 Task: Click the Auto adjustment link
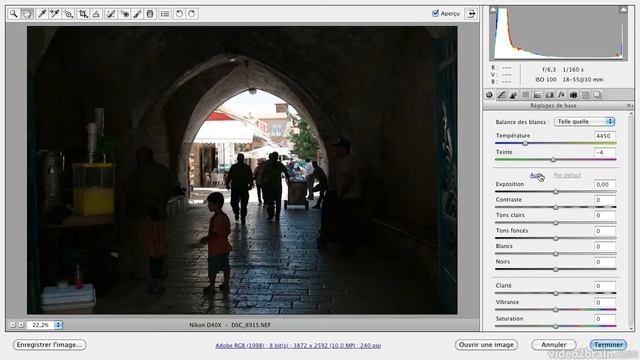[x=535, y=176]
